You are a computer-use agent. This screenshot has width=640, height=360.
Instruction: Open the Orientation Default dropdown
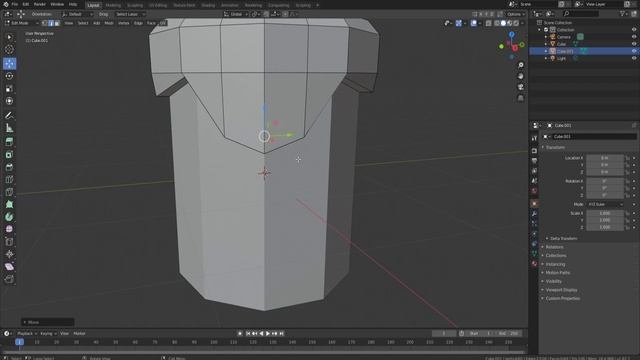77,14
